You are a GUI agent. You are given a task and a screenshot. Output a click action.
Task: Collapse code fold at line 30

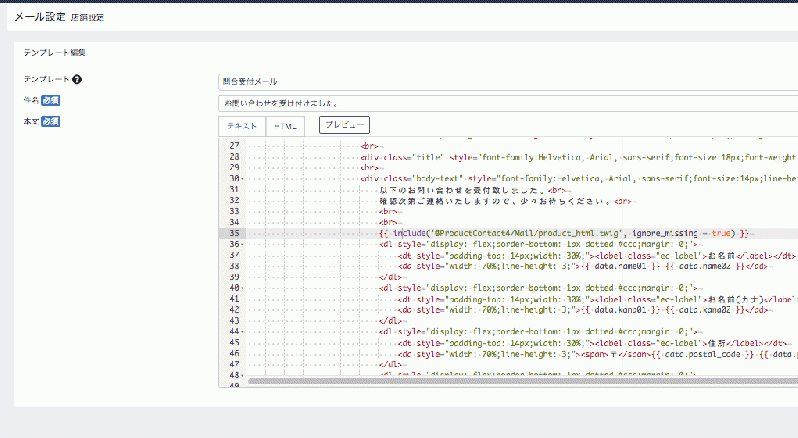[x=243, y=179]
